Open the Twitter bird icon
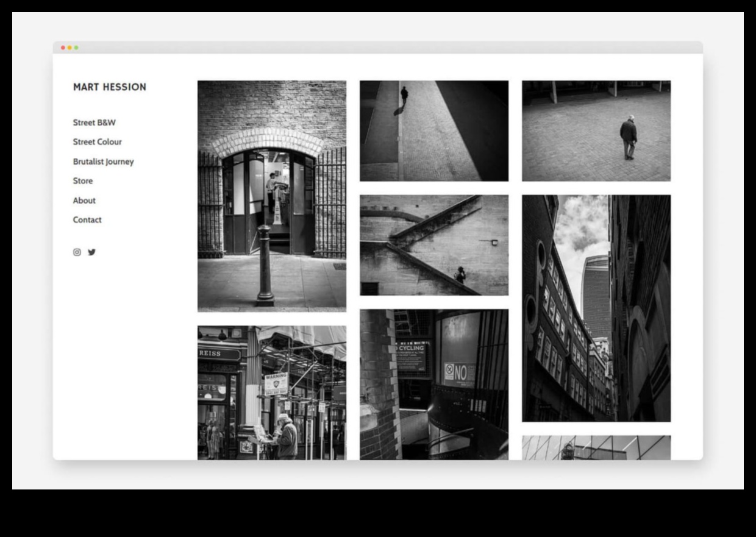 click(92, 252)
